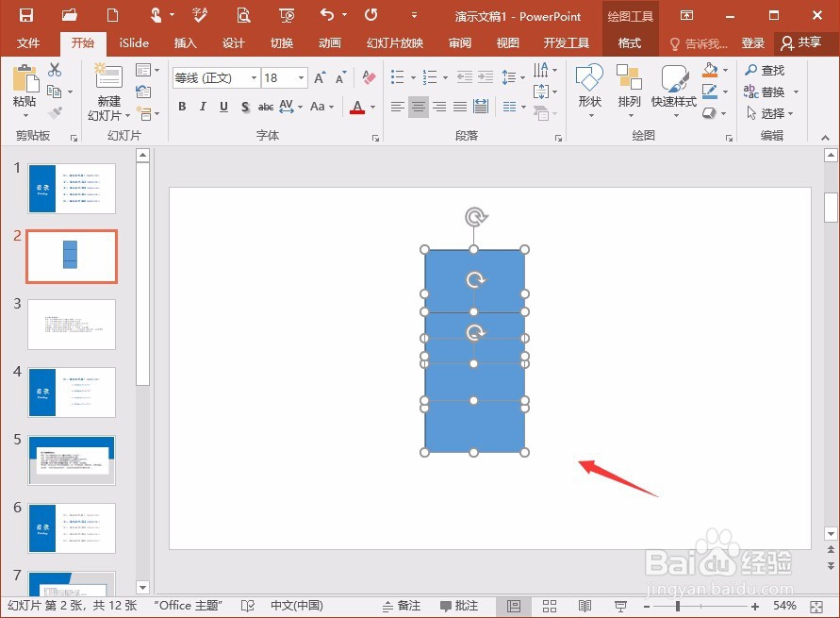Open shape effects icon
The width and height of the screenshot is (840, 618).
pyautogui.click(x=709, y=113)
